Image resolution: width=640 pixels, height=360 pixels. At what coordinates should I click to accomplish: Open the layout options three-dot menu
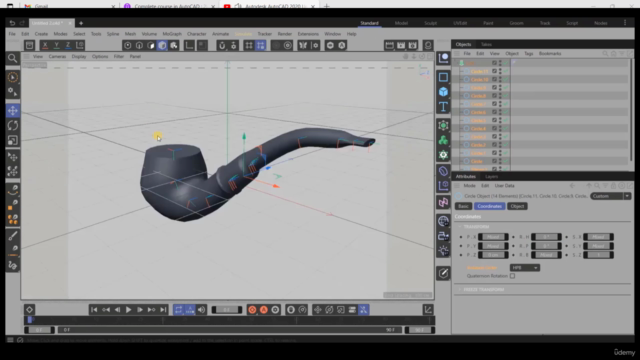click(x=625, y=23)
